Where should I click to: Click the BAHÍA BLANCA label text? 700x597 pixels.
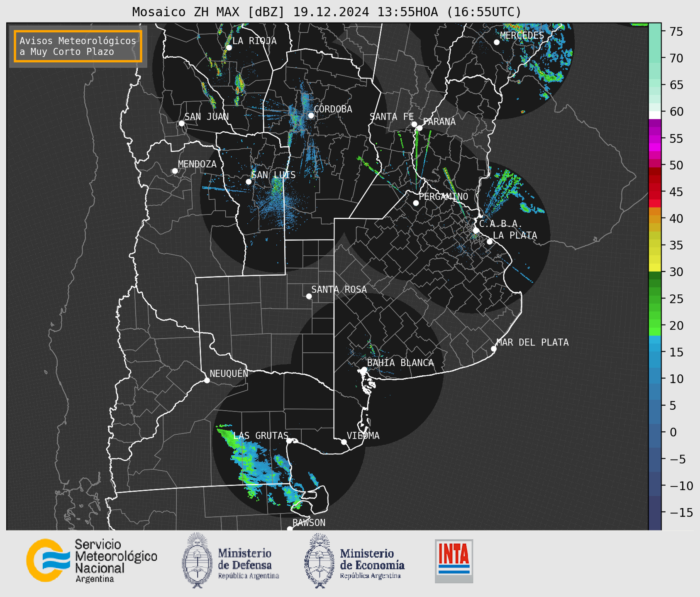coord(400,363)
